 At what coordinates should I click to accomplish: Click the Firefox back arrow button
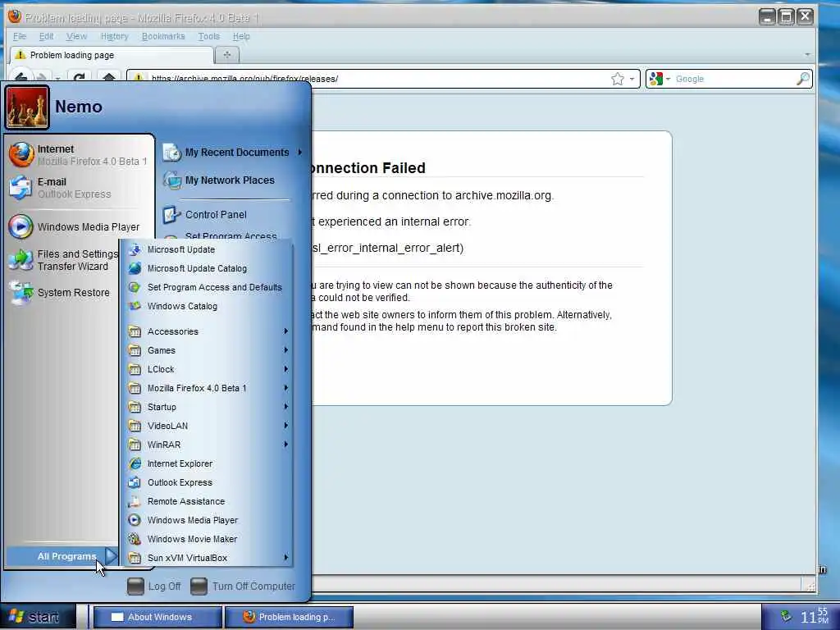pos(21,76)
